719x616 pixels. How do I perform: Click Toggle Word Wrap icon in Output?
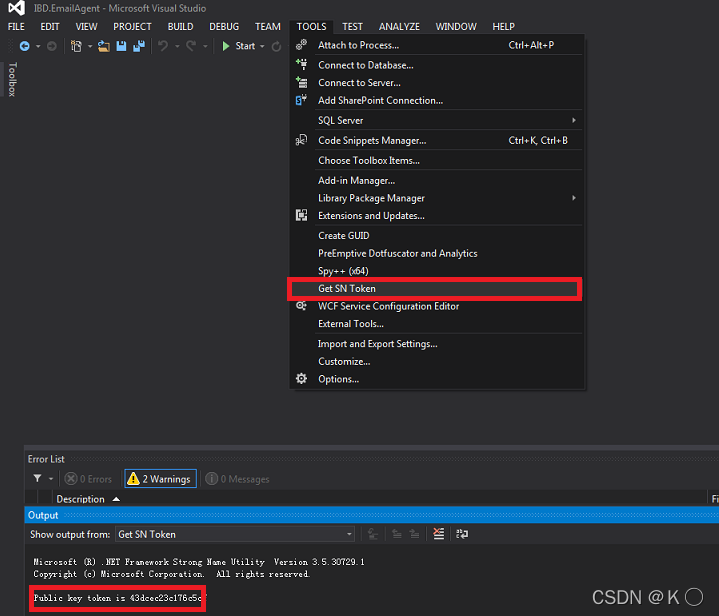462,534
